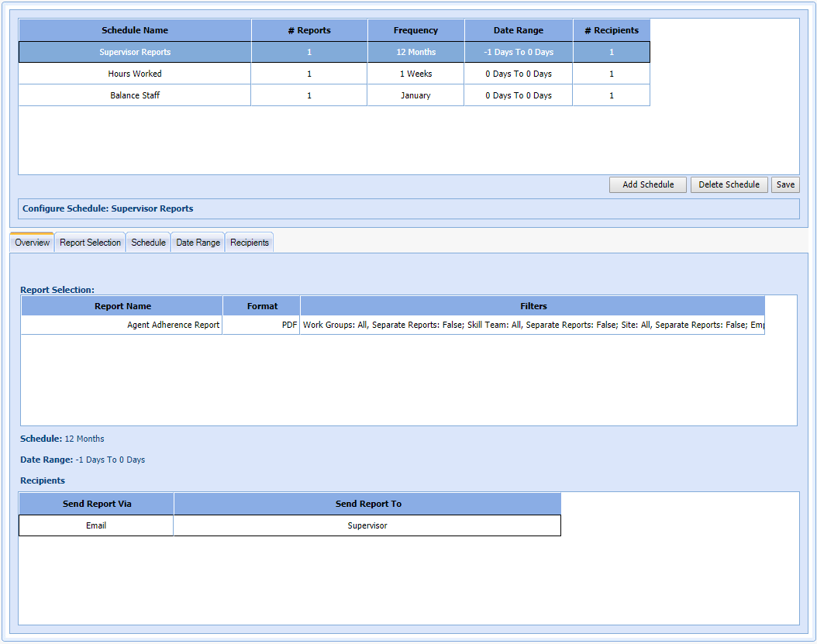Screen dimensions: 817x644
Task: Click the Frequency column header
Action: pyautogui.click(x=415, y=30)
